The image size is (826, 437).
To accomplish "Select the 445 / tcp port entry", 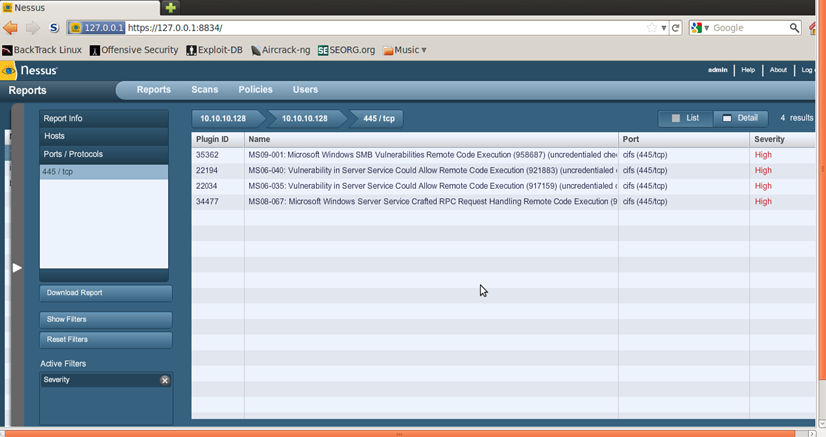I will pos(104,172).
